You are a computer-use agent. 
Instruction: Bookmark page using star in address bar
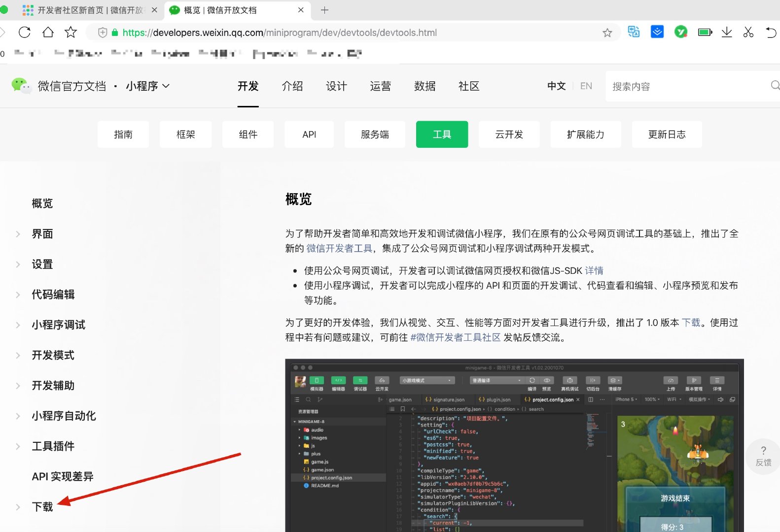[607, 33]
